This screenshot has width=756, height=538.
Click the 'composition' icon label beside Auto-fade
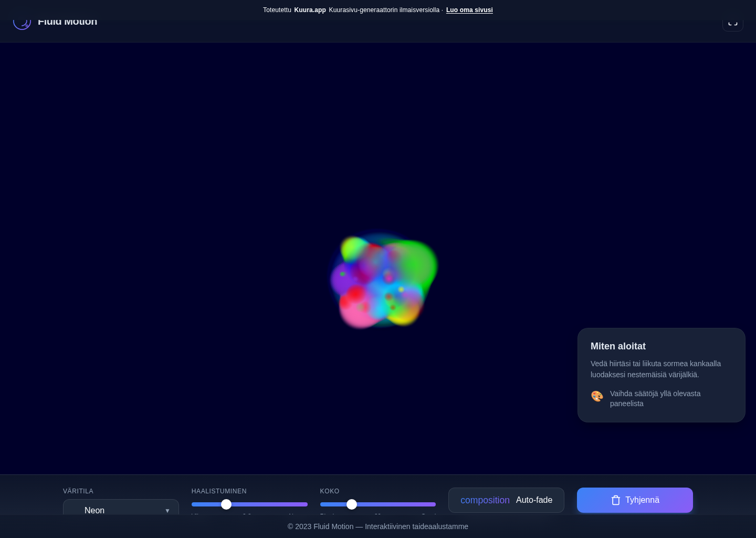[485, 500]
